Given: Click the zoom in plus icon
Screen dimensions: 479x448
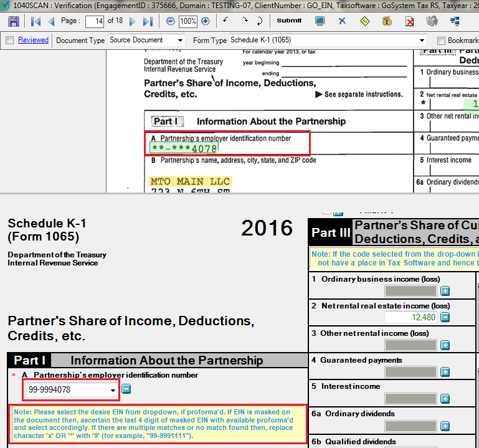Looking at the screenshot, I should pos(206,21).
